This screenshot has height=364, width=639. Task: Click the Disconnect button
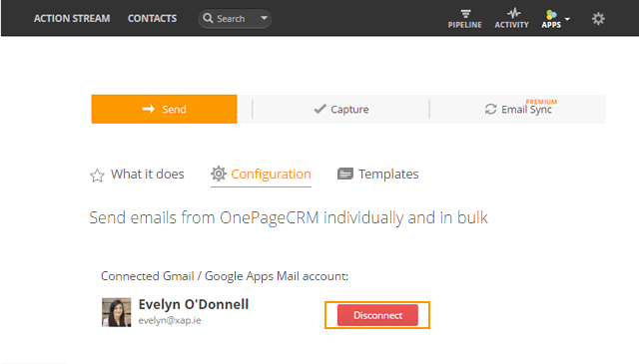coord(377,315)
